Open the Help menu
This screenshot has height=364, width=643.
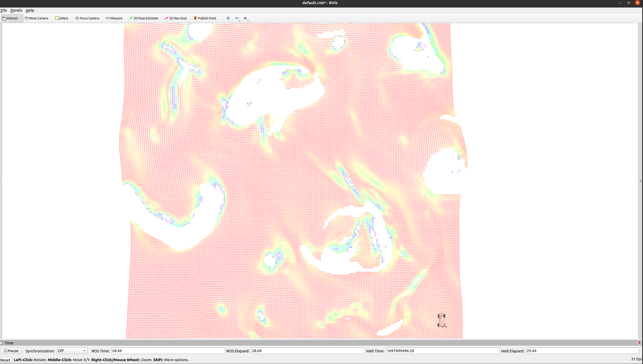click(x=30, y=10)
